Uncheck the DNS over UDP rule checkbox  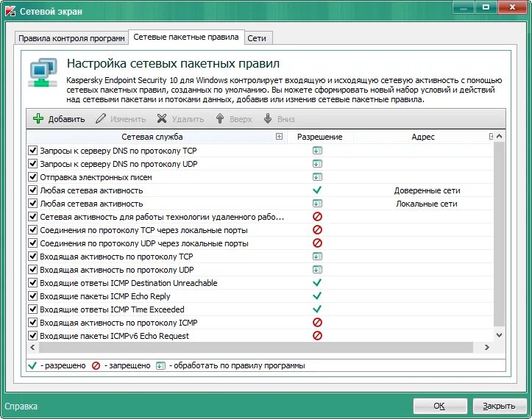tap(32, 163)
